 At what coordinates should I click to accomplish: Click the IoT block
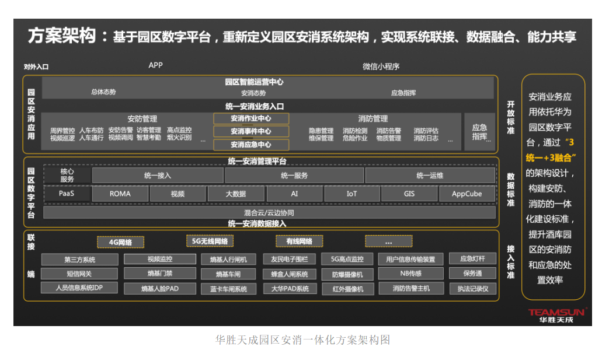pyautogui.click(x=351, y=194)
